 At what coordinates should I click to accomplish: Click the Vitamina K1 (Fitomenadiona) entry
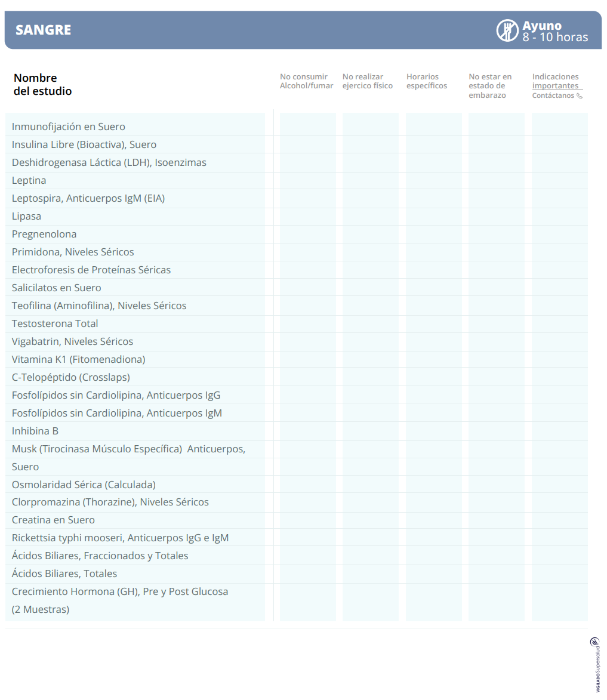pos(78,359)
